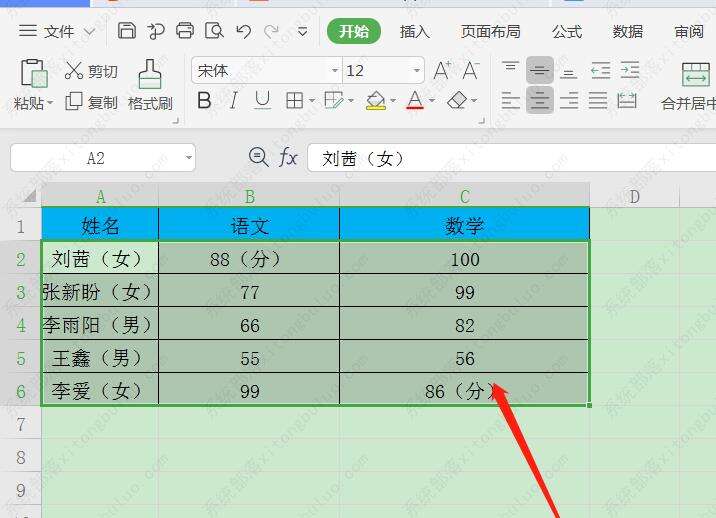Decrease font size with A- icon
Image resolution: width=716 pixels, height=518 pixels.
click(x=471, y=70)
